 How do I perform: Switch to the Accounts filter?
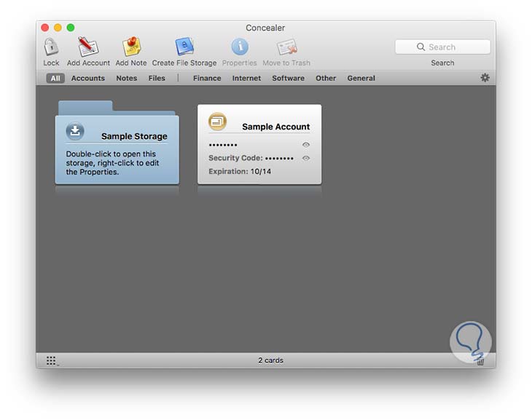tap(88, 79)
